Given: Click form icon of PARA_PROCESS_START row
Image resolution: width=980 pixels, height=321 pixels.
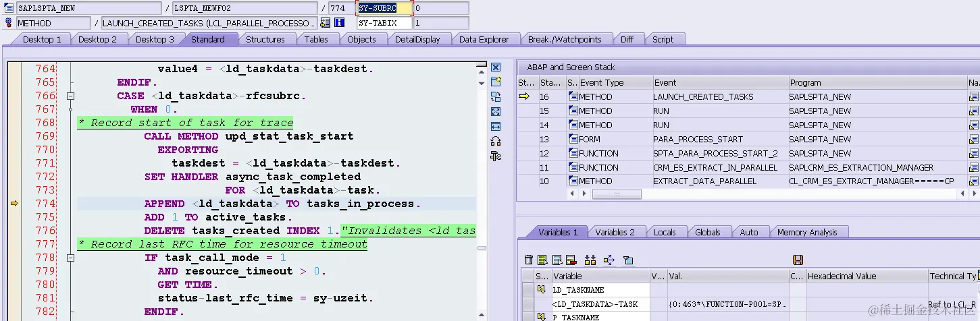Looking at the screenshot, I should click(573, 140).
